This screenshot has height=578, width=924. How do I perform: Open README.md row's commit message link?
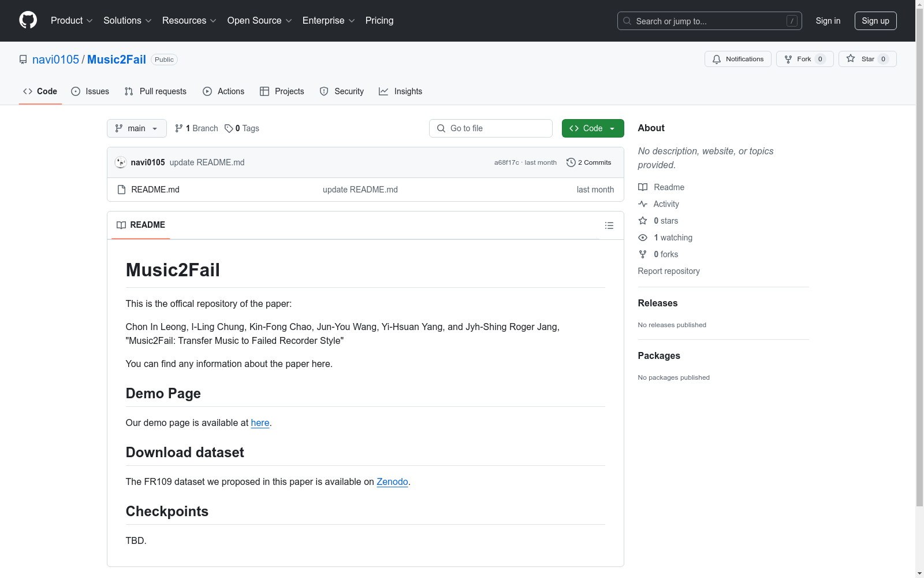(360, 190)
